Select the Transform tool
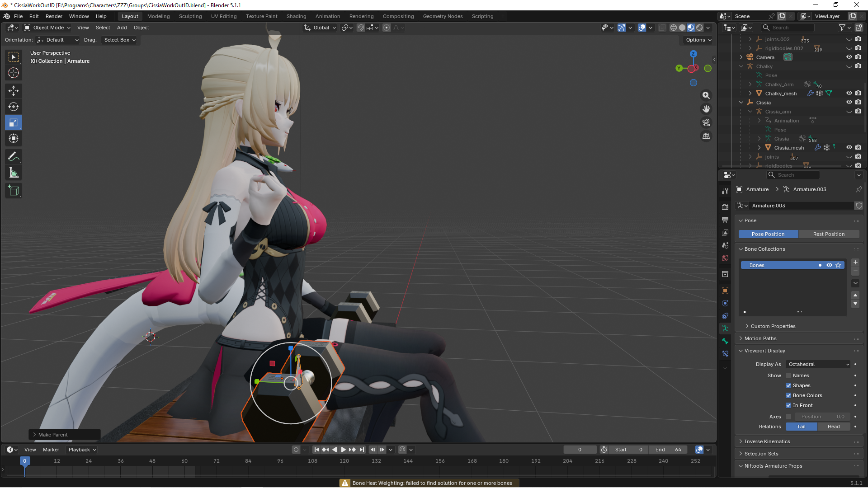868x488 pixels. point(14,138)
